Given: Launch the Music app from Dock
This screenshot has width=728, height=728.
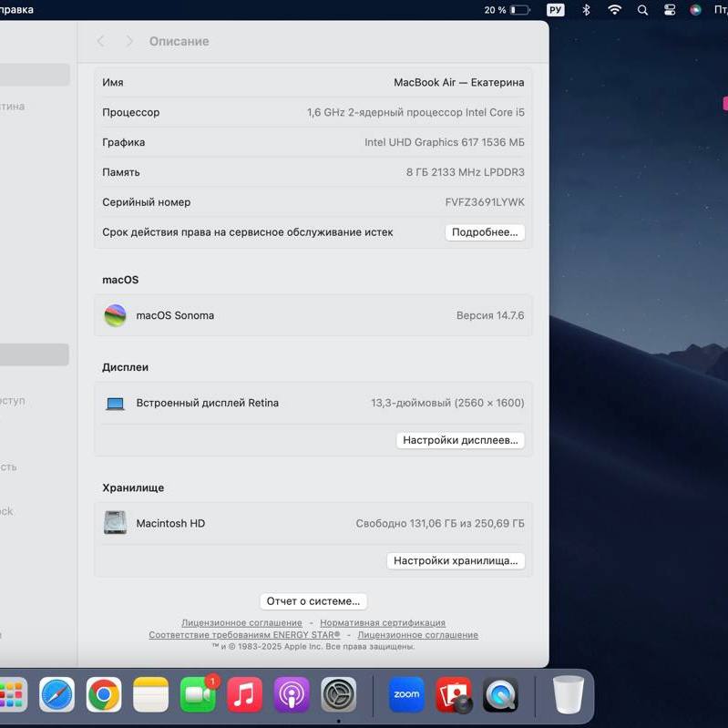Looking at the screenshot, I should 245,694.
